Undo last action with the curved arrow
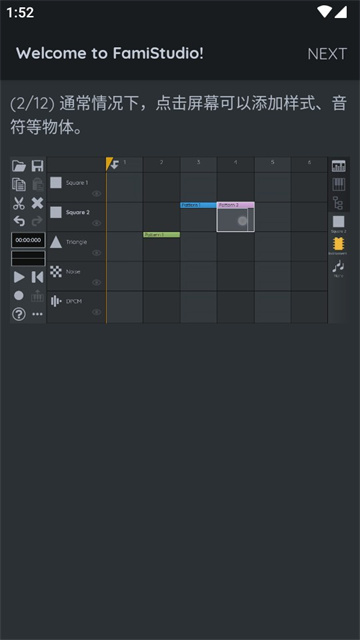The width and height of the screenshot is (360, 640). 19,221
